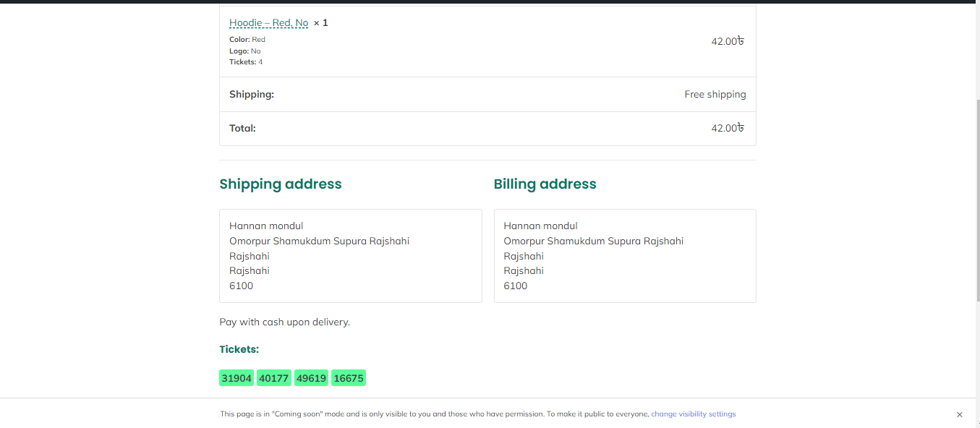Click Omorpur Shamukdum street line in Shipping address
980x428 pixels.
click(320, 241)
